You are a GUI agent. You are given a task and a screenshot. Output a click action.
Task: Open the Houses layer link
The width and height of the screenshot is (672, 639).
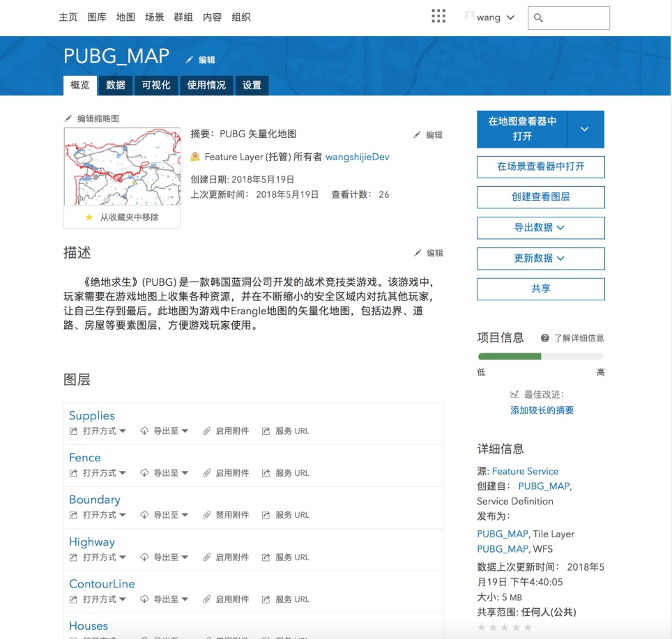coord(89,626)
